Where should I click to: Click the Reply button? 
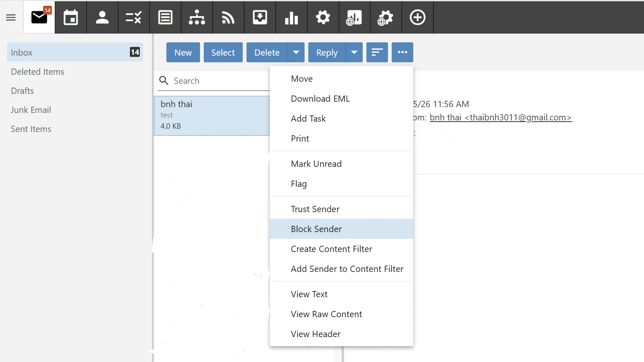[327, 52]
